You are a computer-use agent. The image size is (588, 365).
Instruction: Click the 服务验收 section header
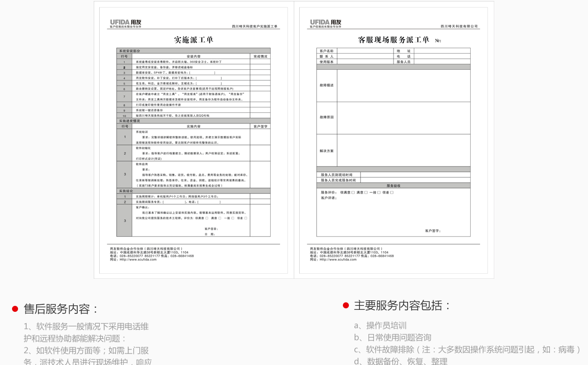tap(394, 186)
